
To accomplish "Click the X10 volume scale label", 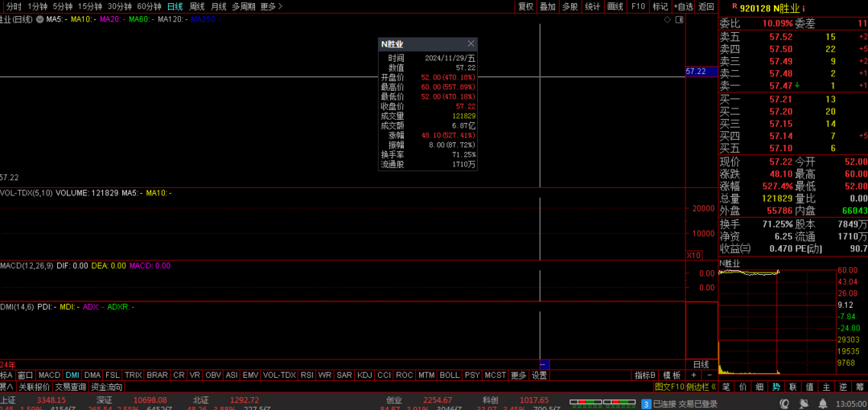I will tap(693, 255).
